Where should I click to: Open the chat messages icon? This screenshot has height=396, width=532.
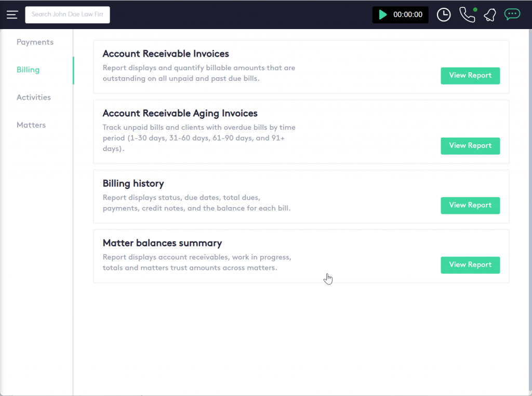point(512,15)
